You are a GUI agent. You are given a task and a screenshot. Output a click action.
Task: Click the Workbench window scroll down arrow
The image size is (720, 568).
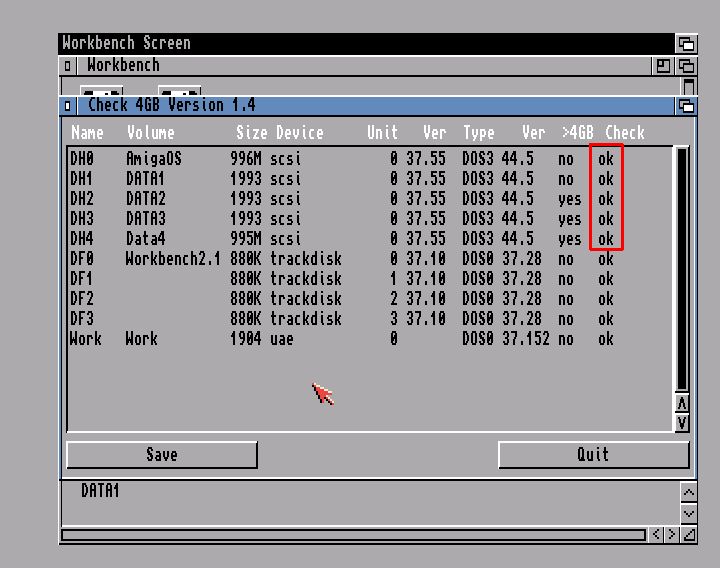688,513
